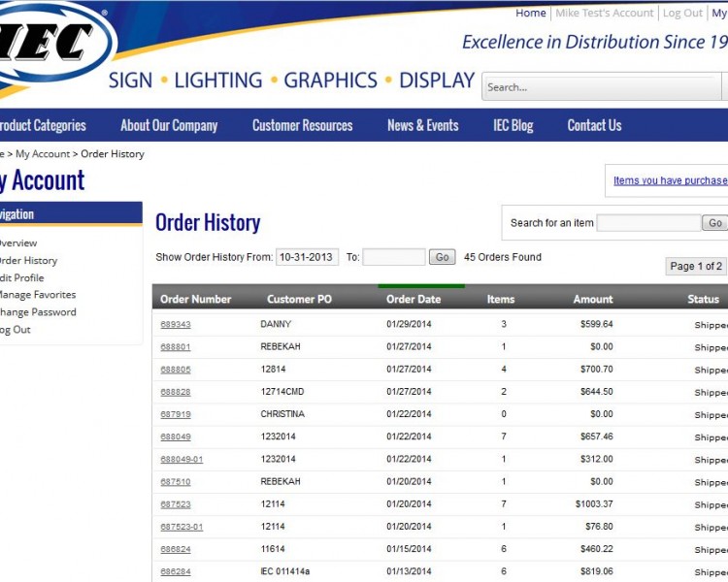
Task: Open Items you have purchased link
Action: click(671, 180)
